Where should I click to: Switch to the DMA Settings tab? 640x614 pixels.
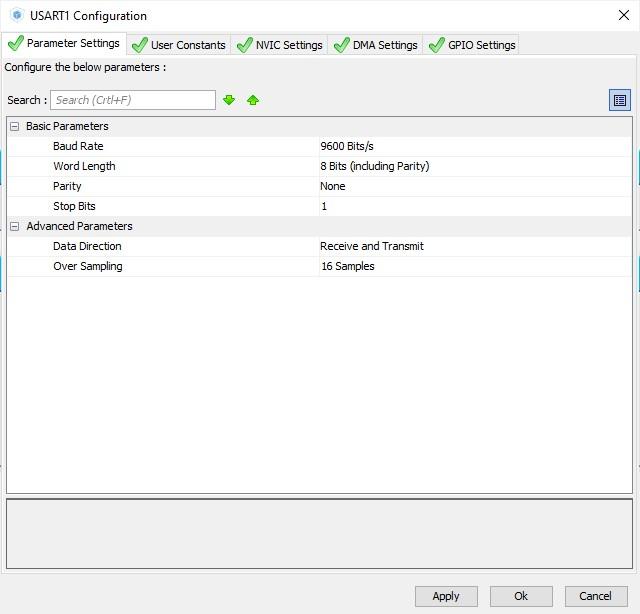click(376, 45)
